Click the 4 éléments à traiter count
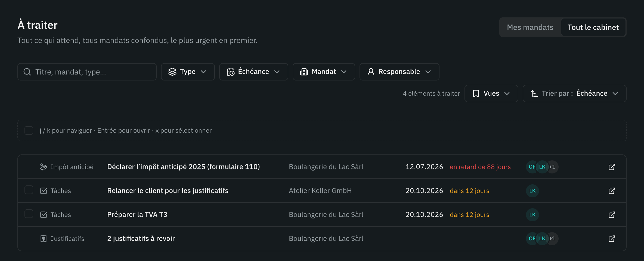Screen dimensions: 644x261 tap(431, 94)
